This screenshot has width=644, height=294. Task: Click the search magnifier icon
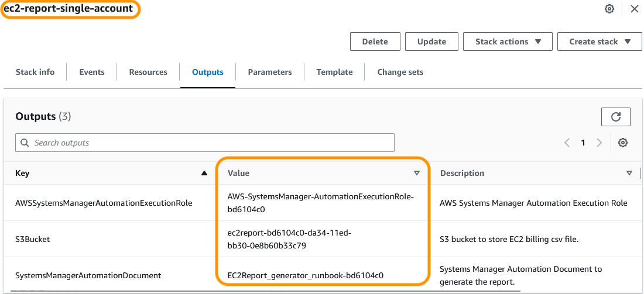coord(25,143)
